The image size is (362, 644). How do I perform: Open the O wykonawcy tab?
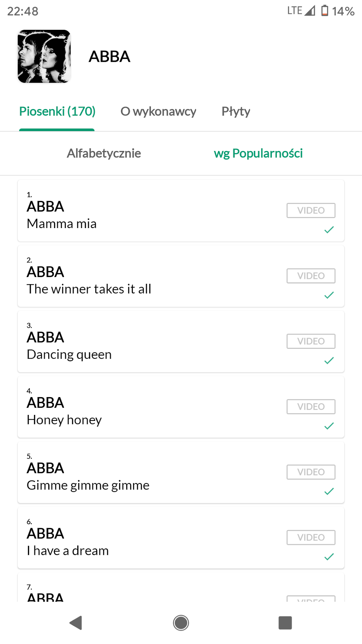(158, 112)
